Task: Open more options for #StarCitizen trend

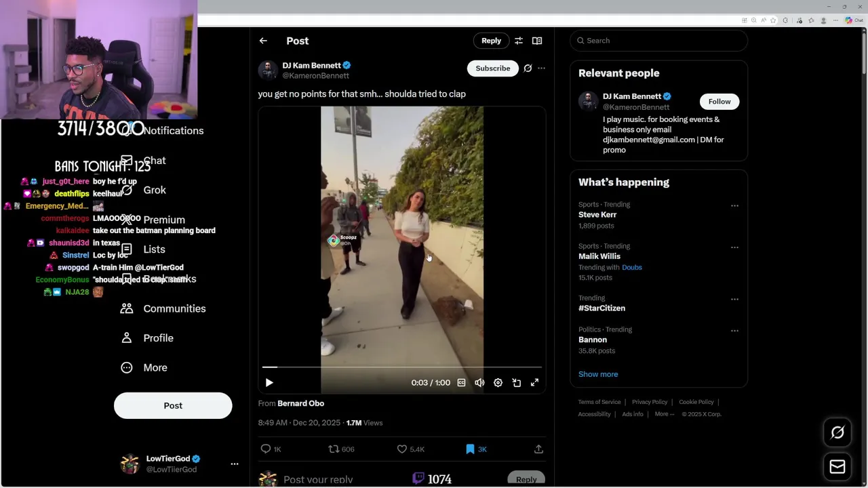Action: [734, 299]
